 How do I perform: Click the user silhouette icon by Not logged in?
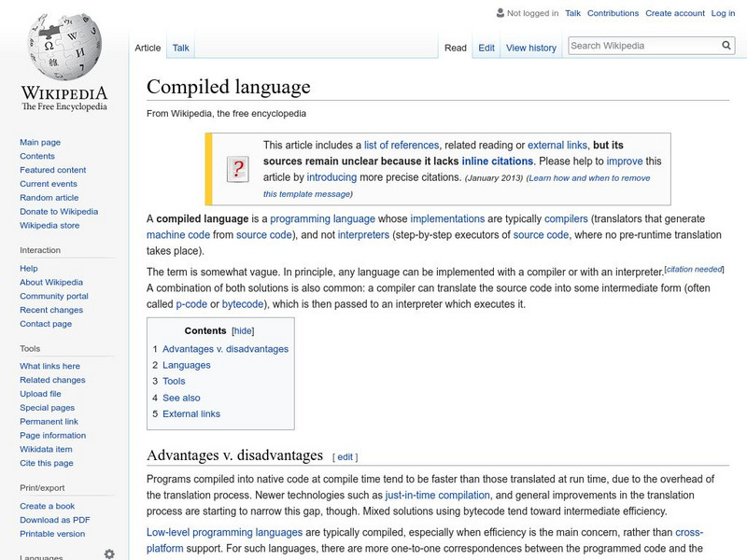[500, 13]
